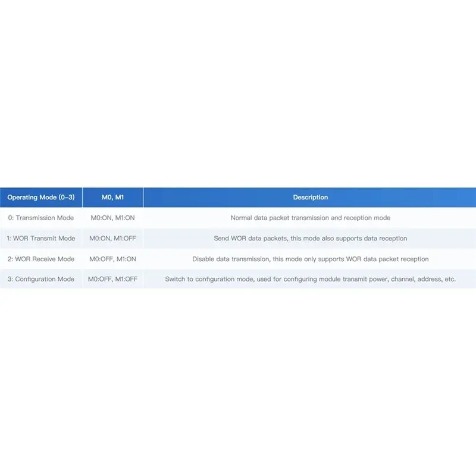Click the 'M0, M1' column header

point(112,198)
